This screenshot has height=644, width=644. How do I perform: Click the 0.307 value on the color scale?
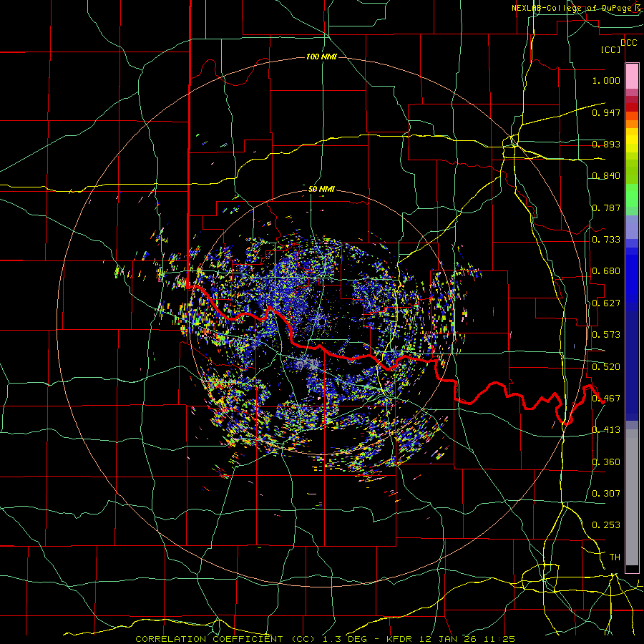(606, 494)
